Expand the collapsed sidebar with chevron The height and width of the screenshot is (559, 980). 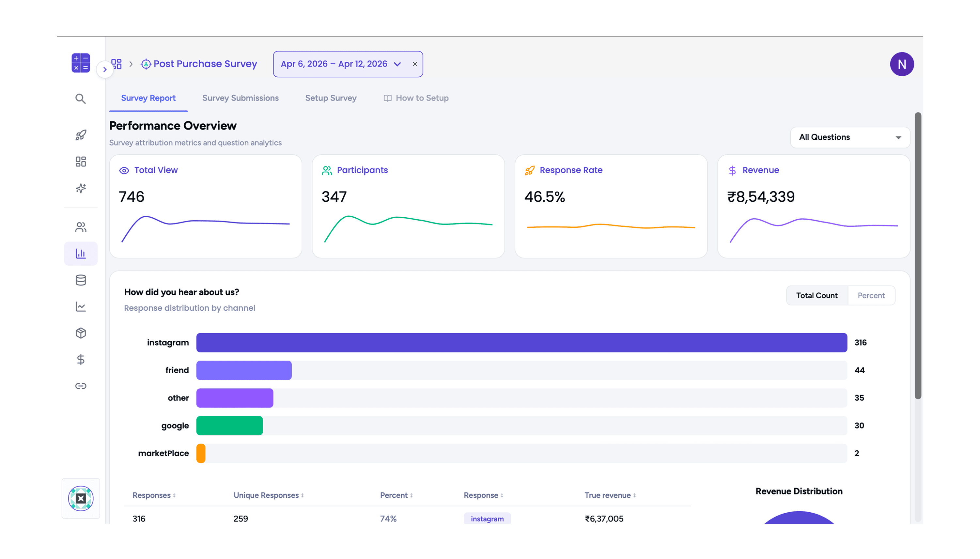[x=104, y=70]
